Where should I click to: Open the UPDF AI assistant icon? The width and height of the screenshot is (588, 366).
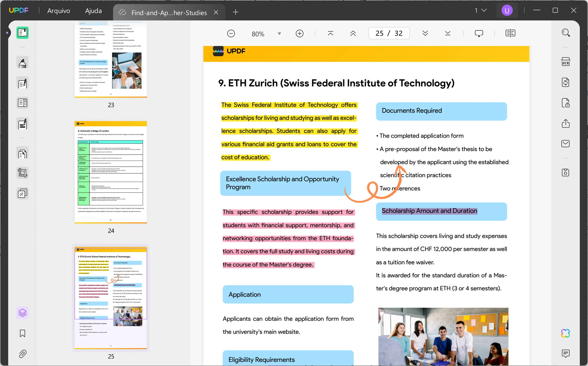[x=565, y=333]
